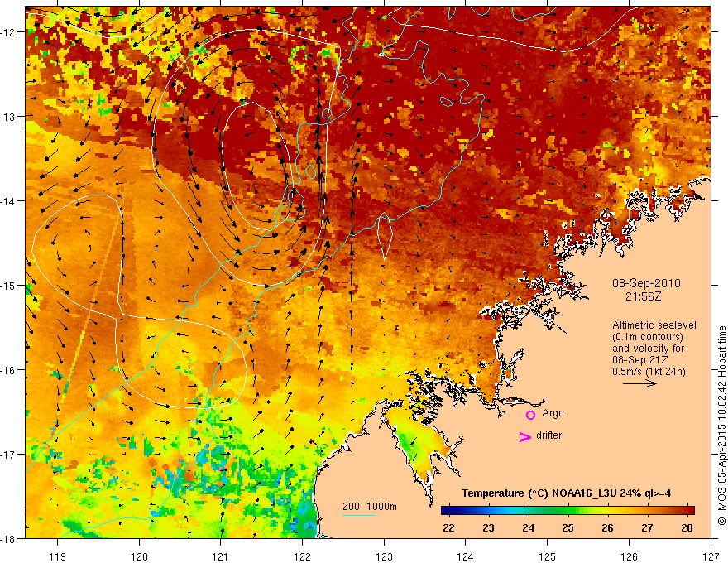Click longitude axis label 120
Viewport: 728px width, 563px height.
[139, 556]
